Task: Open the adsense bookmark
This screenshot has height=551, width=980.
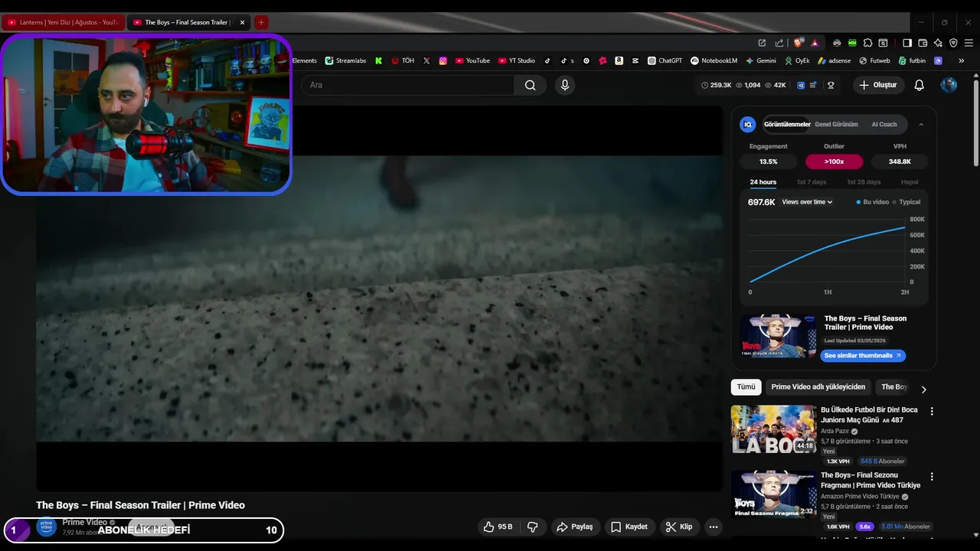Action: pos(834,60)
